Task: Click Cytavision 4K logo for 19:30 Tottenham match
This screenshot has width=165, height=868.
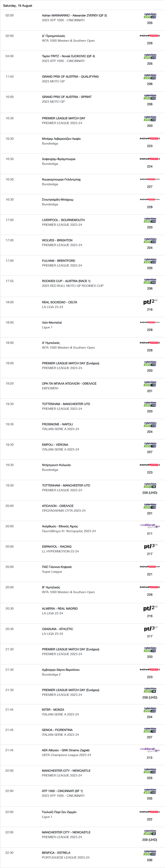Action: click(150, 485)
